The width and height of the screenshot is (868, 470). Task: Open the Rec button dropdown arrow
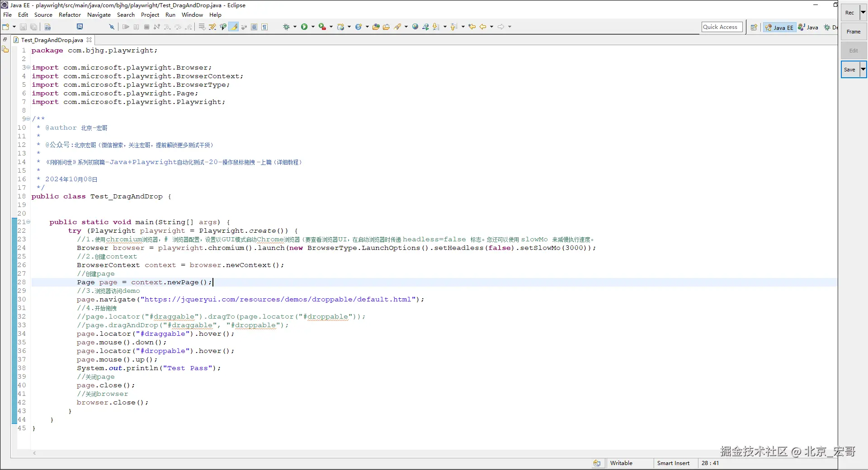pos(863,13)
